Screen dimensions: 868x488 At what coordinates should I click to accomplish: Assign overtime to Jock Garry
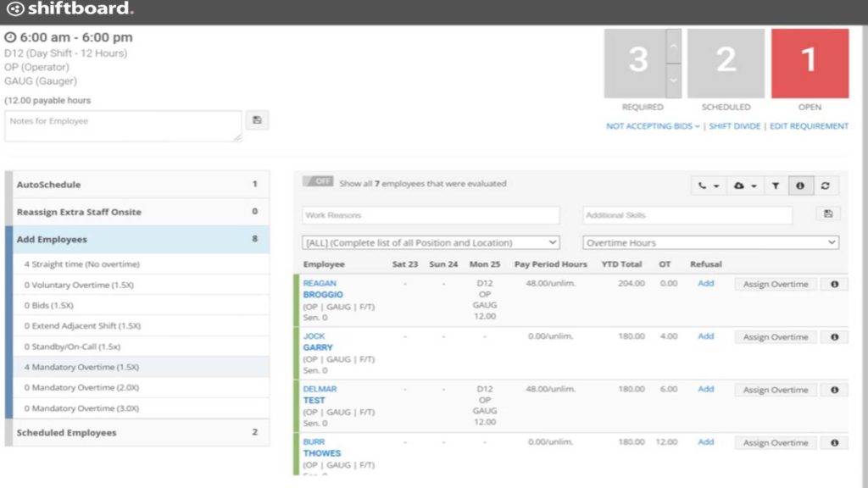[x=775, y=337]
